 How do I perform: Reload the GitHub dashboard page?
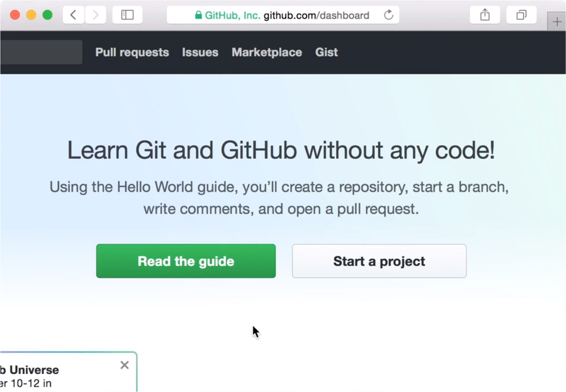[389, 15]
